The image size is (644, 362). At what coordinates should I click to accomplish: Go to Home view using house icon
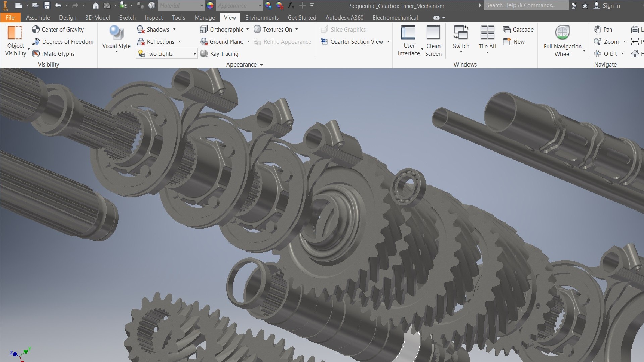(x=96, y=5)
